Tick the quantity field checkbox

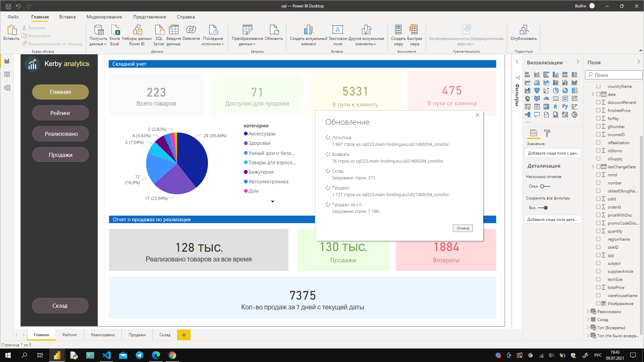point(598,231)
